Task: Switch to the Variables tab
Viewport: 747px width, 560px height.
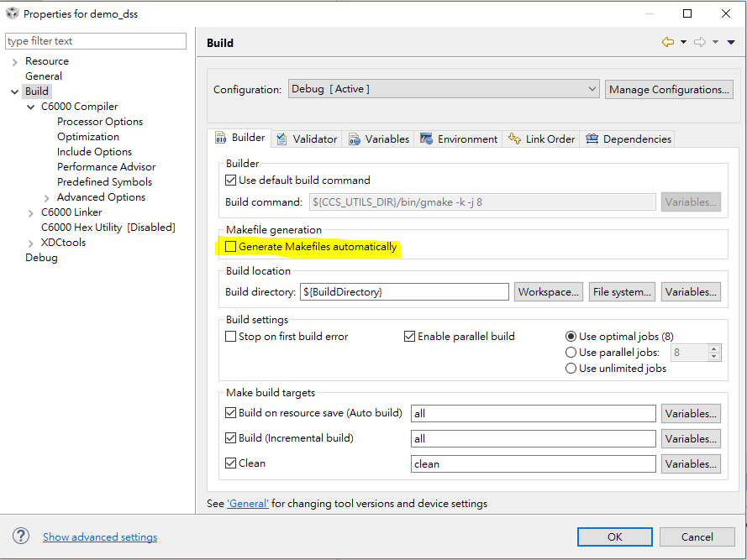Action: click(x=379, y=139)
